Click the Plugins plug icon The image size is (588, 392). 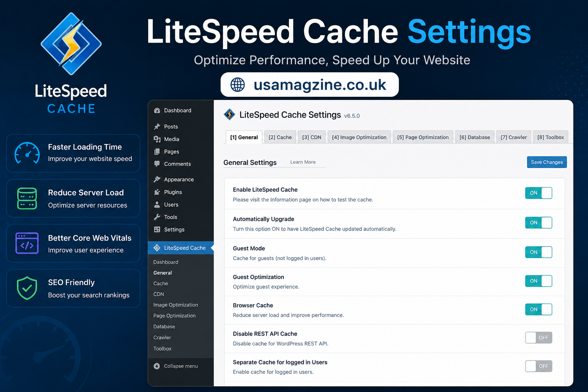tap(157, 192)
